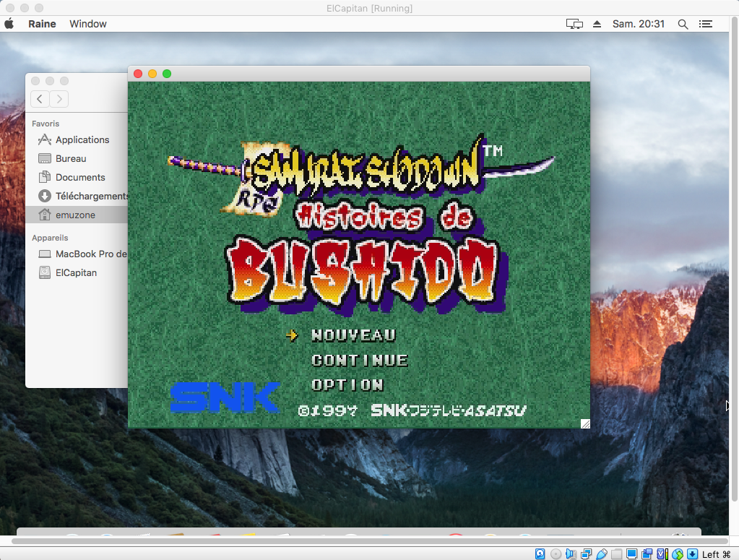Click the VirtualBox video capture icon
This screenshot has width=739, height=560.
tap(647, 554)
